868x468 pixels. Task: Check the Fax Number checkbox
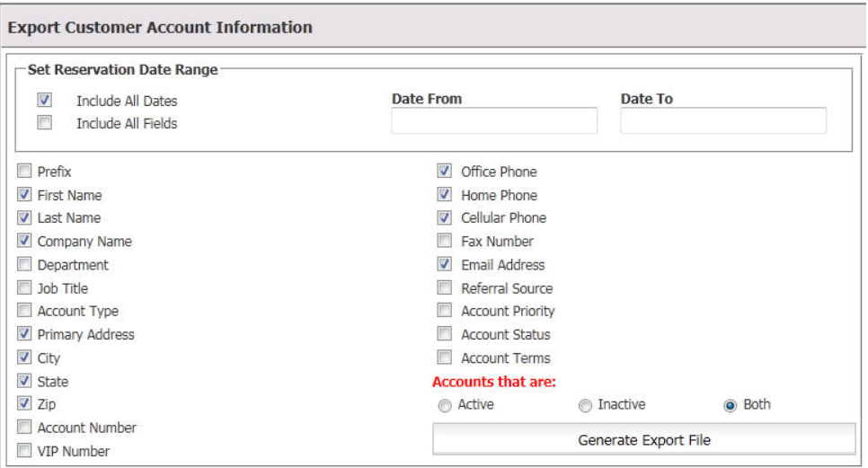pyautogui.click(x=444, y=241)
